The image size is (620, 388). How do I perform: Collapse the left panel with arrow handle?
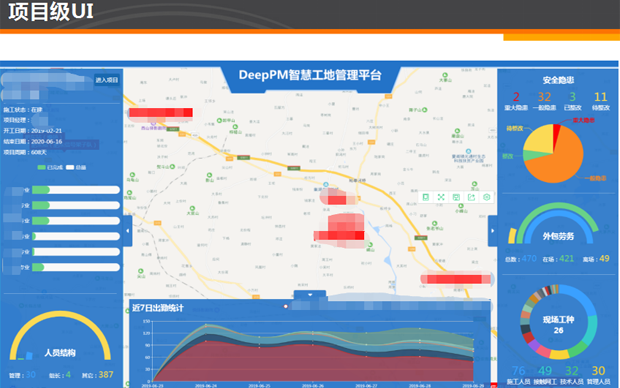127,231
